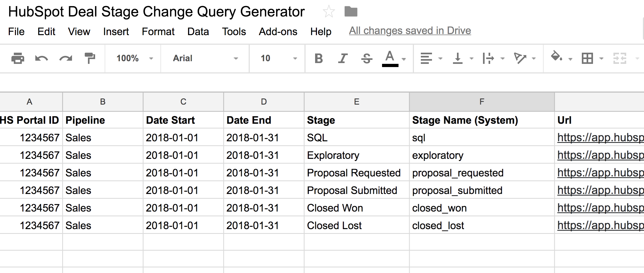Open the Insert menu

coord(116,32)
